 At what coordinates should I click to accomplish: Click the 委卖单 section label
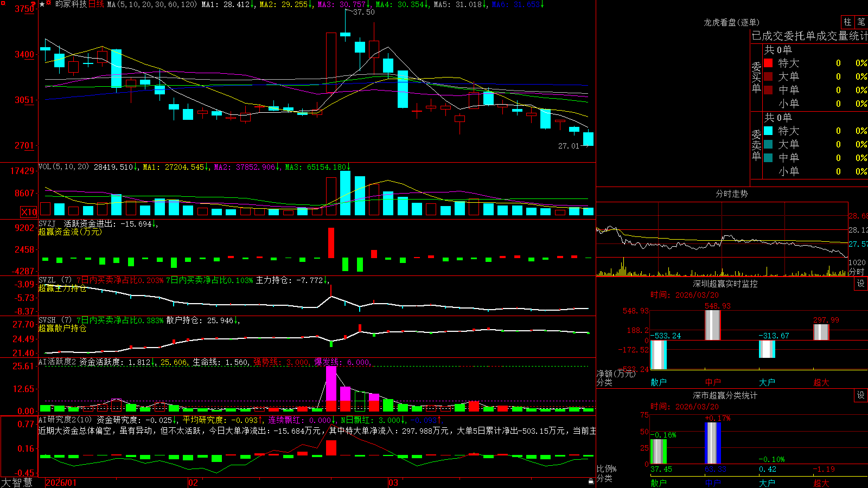[x=756, y=145]
